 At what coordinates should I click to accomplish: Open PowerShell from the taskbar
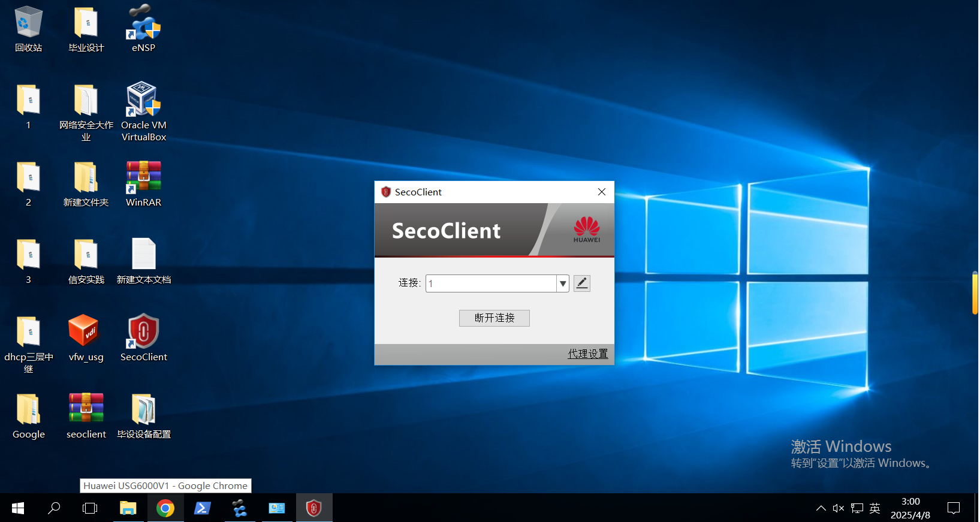click(203, 508)
